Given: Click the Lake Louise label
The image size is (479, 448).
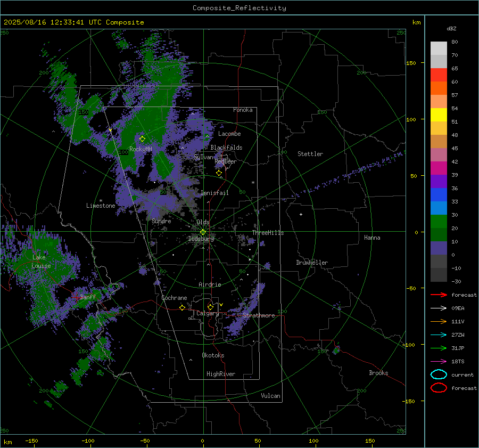Looking at the screenshot, I should tap(41, 262).
